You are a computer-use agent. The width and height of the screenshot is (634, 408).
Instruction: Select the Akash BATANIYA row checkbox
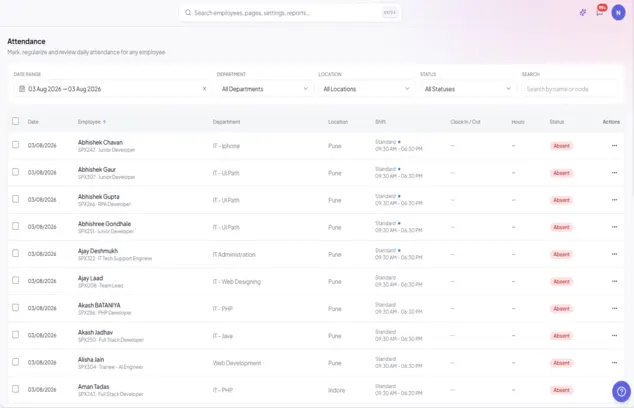coord(15,308)
